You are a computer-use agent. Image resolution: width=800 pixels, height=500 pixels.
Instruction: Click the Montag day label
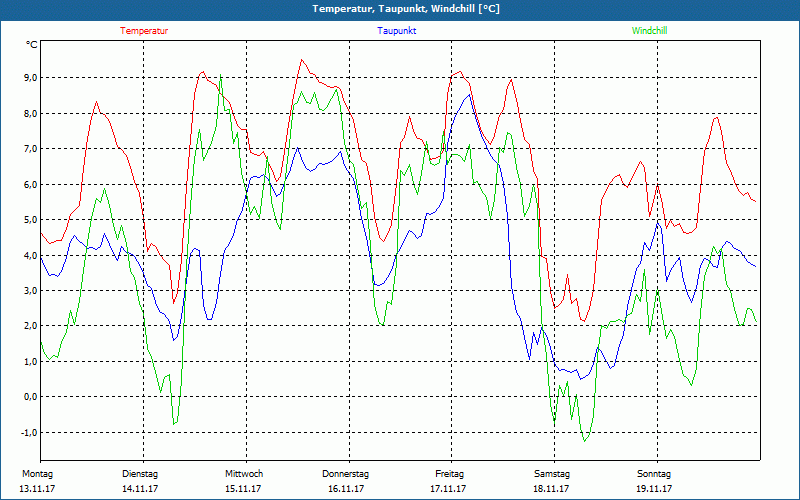click(38, 474)
